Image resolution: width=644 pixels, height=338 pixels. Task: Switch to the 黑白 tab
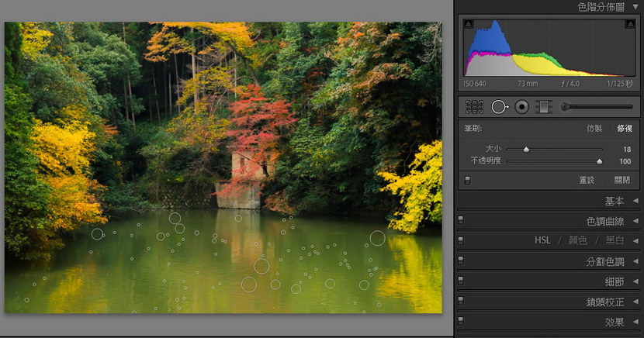(x=615, y=240)
